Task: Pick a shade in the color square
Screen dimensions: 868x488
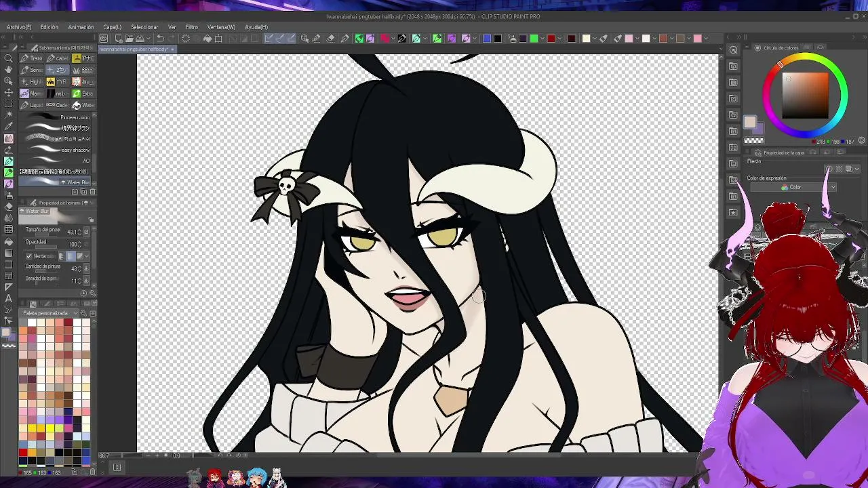Action: (x=805, y=95)
